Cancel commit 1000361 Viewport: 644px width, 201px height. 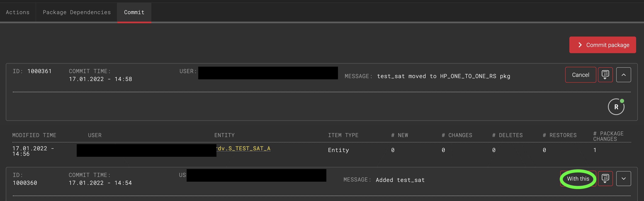point(581,75)
